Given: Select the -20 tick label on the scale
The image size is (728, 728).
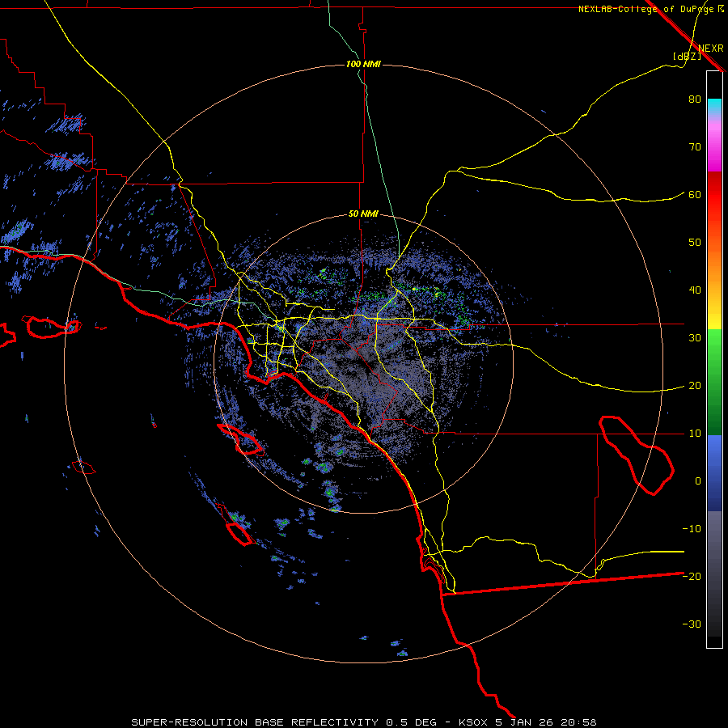Looking at the screenshot, I should coord(692,577).
